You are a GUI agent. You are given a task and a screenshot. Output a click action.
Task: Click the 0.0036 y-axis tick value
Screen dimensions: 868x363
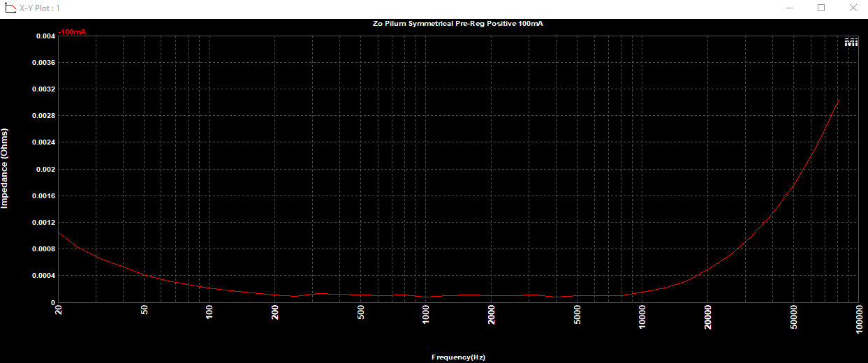coord(43,63)
